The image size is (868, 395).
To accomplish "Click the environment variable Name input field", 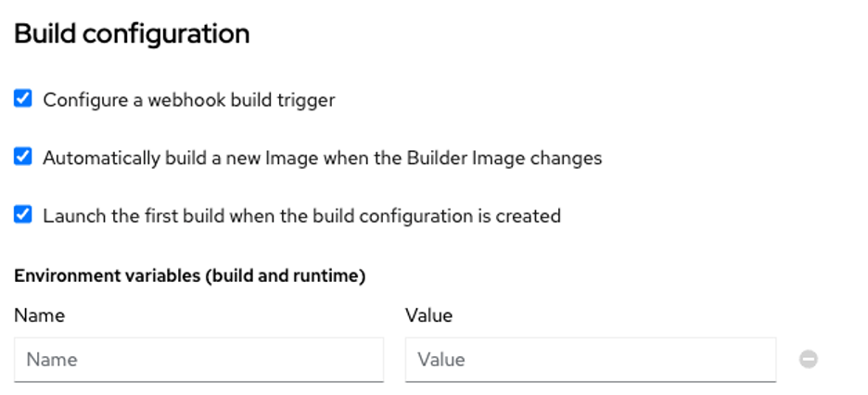I will pos(198,360).
